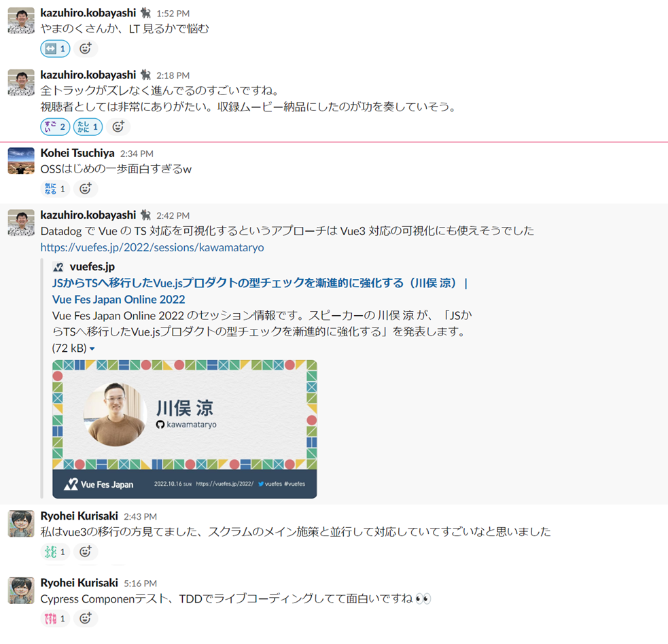Screen dimensions: 668x644
Task: Toggle the pink reaction on the Cypress message
Action: click(x=55, y=618)
